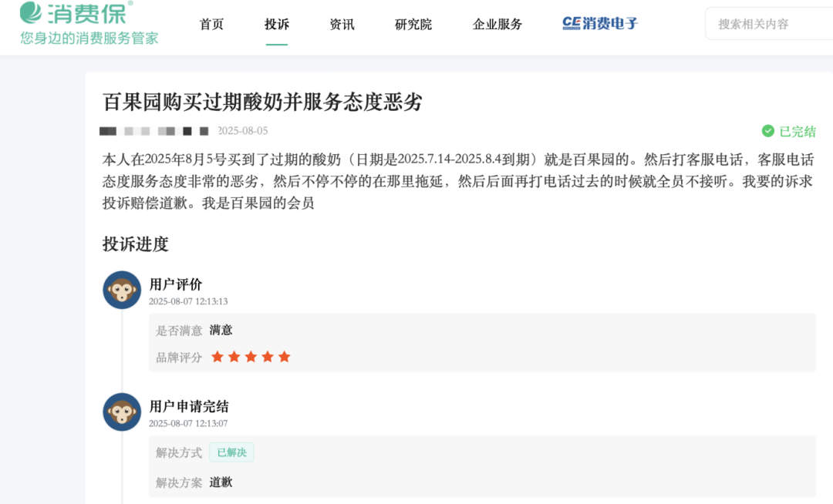Select the fifth rating star
Image resolution: width=833 pixels, height=504 pixels.
coord(284,357)
